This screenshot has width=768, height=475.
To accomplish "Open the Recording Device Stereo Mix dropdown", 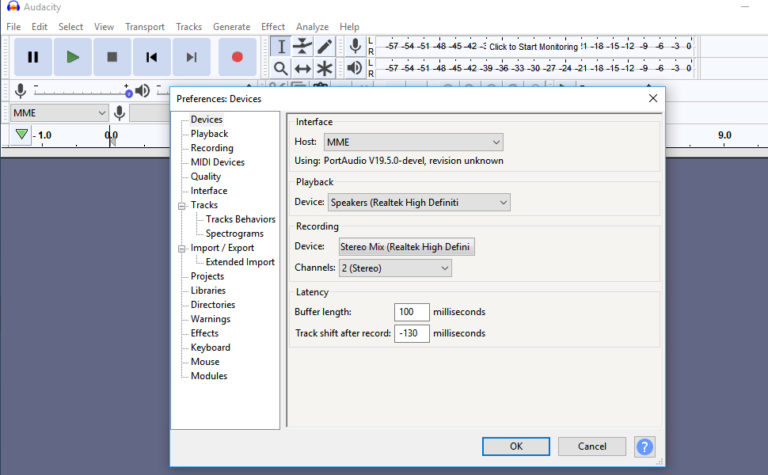I will 407,247.
